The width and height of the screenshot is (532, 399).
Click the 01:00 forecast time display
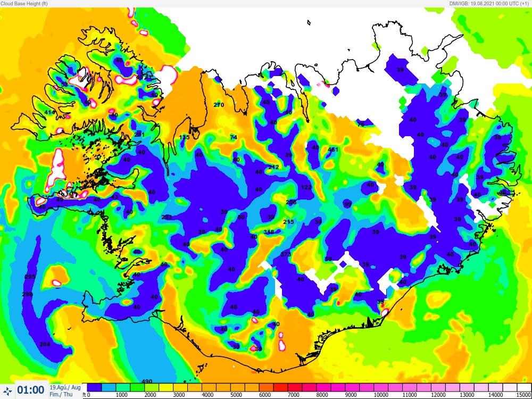click(x=30, y=391)
